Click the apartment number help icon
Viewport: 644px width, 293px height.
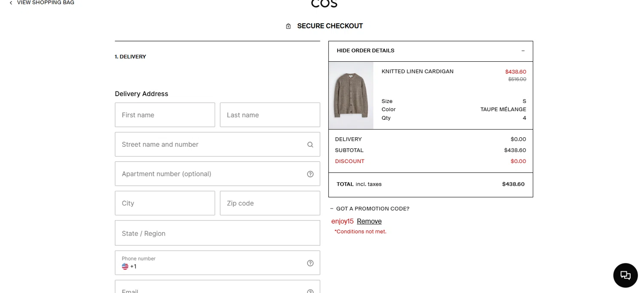[x=310, y=174]
